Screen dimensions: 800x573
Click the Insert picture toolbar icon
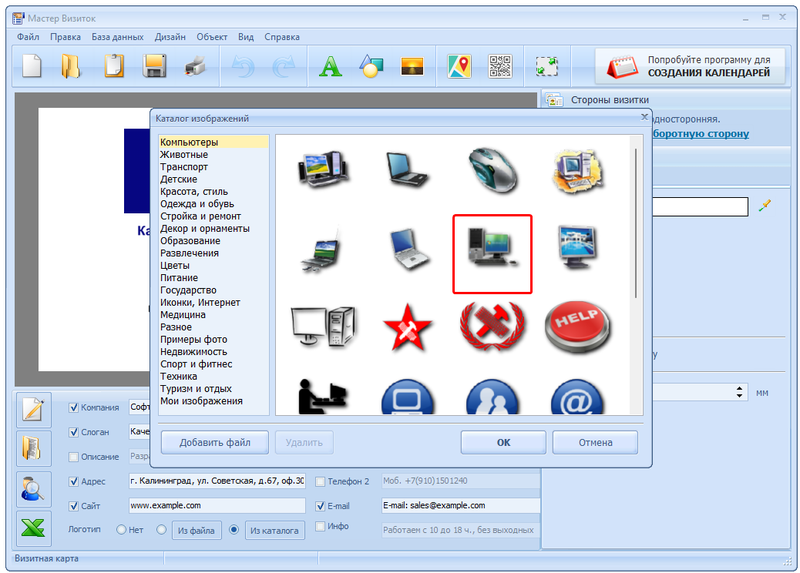point(412,67)
